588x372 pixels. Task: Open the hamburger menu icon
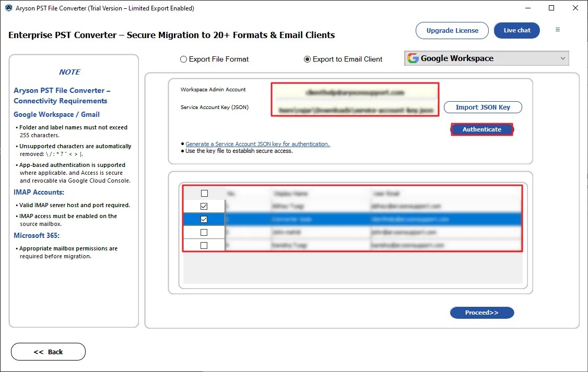(x=558, y=30)
